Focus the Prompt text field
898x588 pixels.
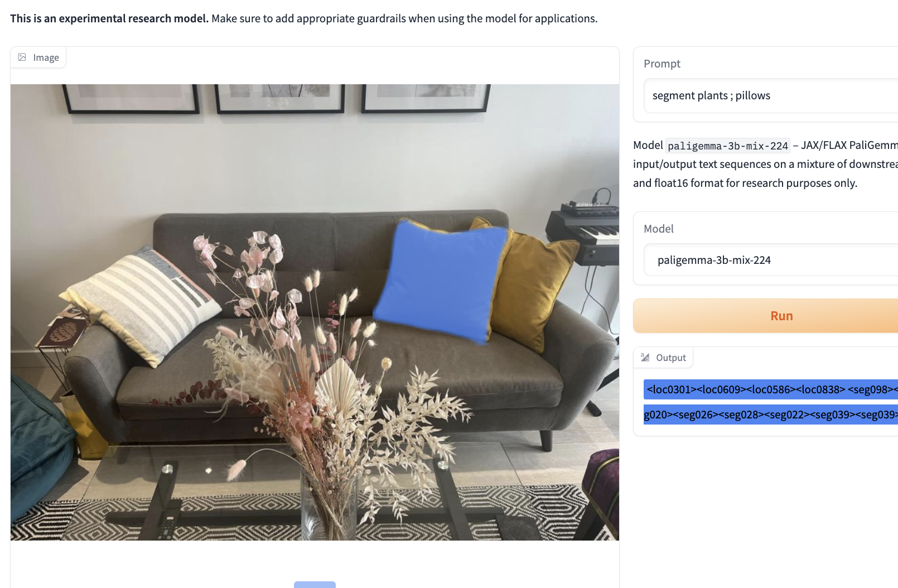[771, 95]
